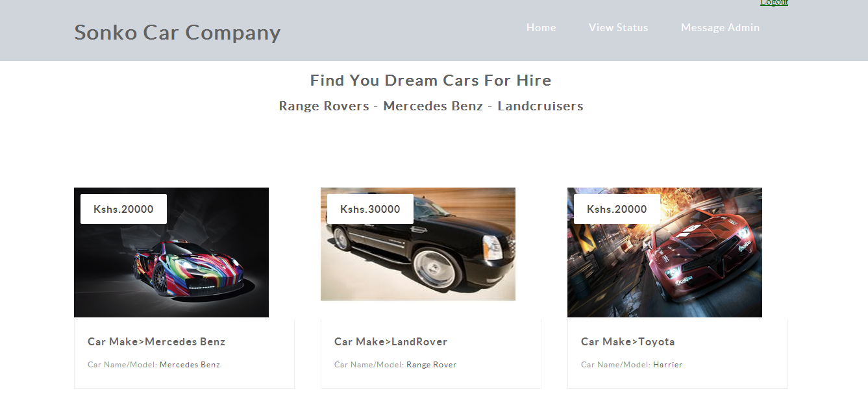Click the Range Rovers - Mercedes Benz - Landcruisers subtitle

click(x=431, y=106)
